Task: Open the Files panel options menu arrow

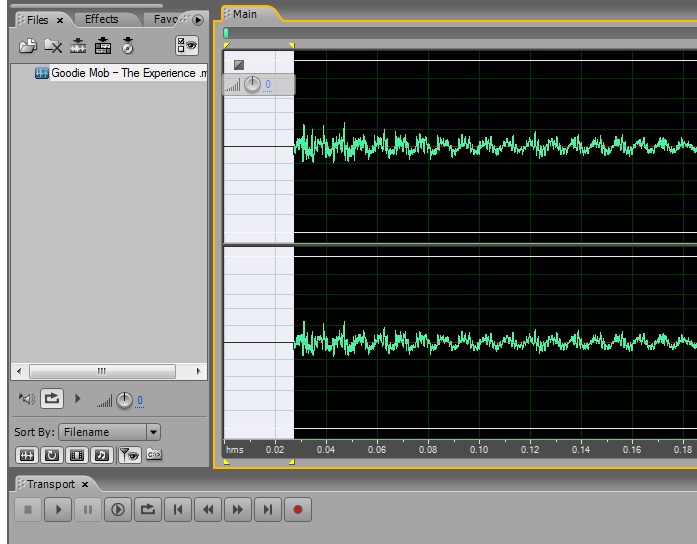Action: coord(198,20)
